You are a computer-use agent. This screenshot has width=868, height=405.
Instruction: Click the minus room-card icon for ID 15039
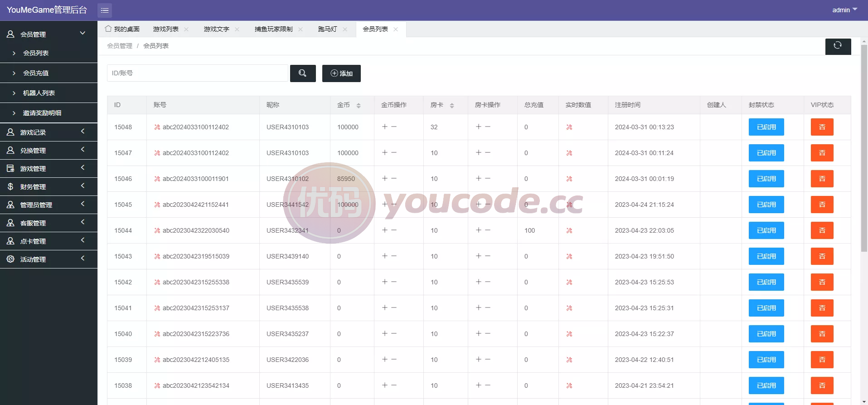[x=488, y=359]
